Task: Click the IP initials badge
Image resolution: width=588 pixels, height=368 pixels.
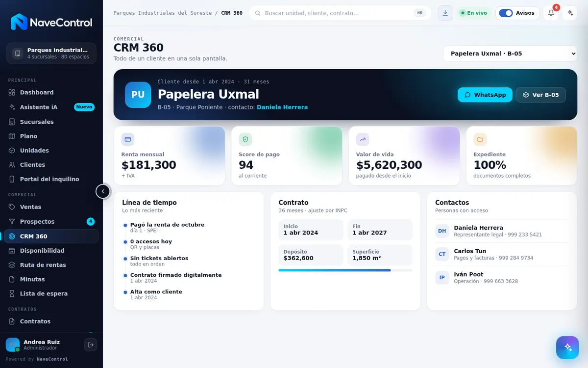Action: pos(442,278)
